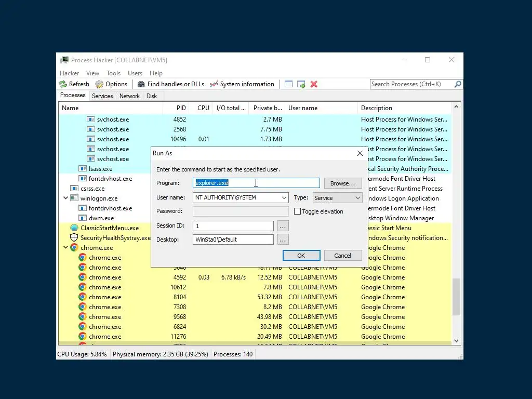
Task: Click the Session ID input field
Action: [x=233, y=226]
